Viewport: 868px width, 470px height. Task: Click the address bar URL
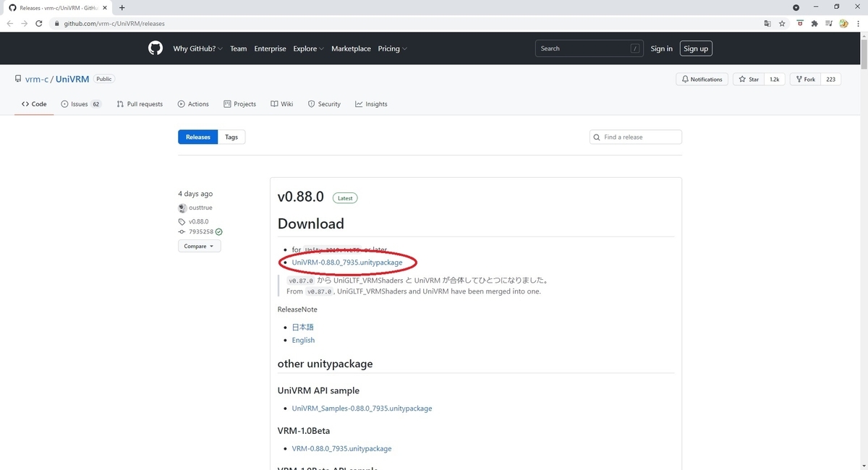click(x=114, y=23)
